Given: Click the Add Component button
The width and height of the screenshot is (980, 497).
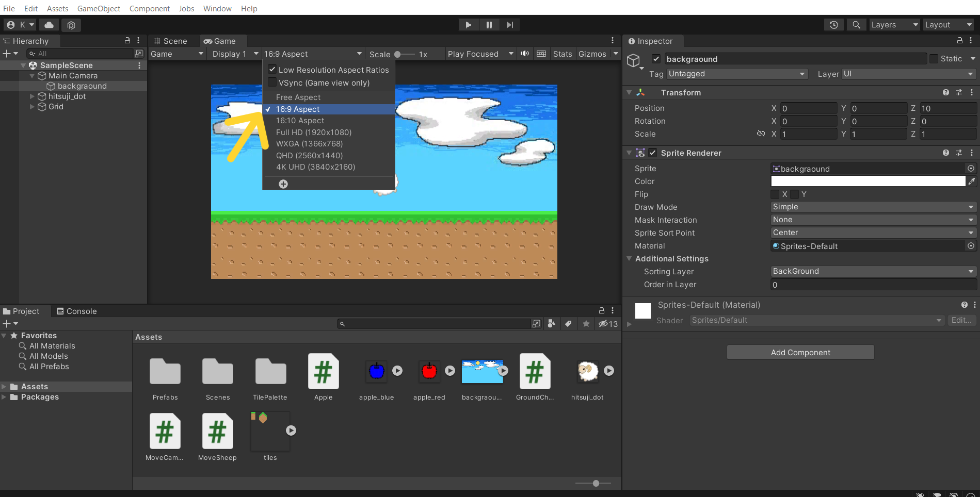Looking at the screenshot, I should tap(800, 353).
